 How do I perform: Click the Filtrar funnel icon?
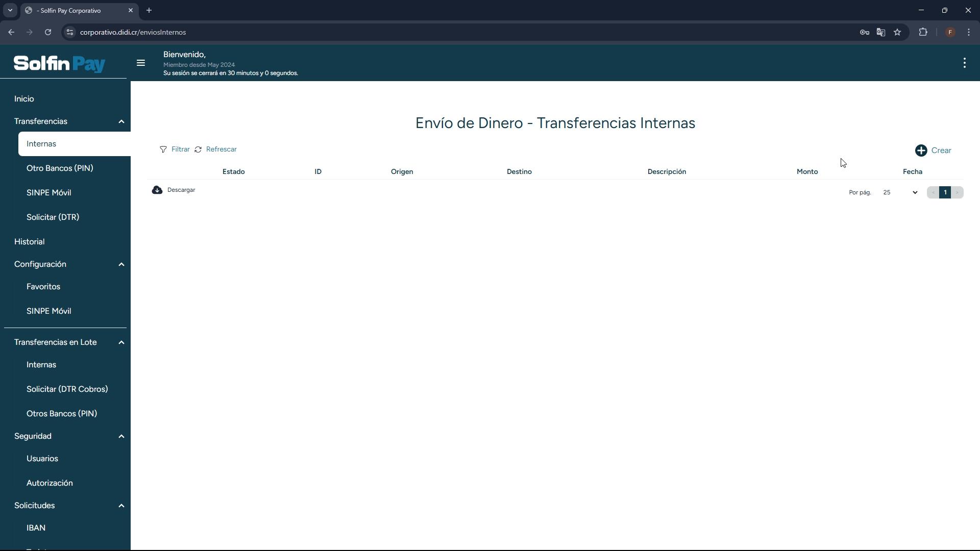(x=163, y=149)
